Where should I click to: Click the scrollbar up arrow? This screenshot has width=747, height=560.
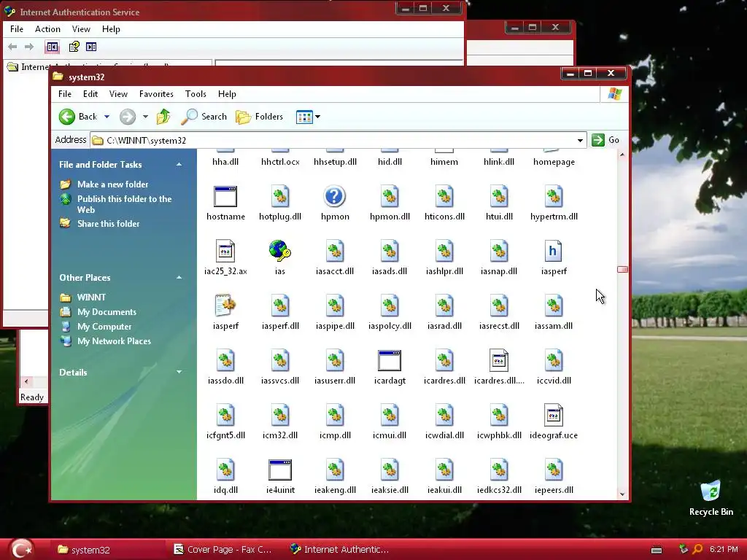(622, 155)
